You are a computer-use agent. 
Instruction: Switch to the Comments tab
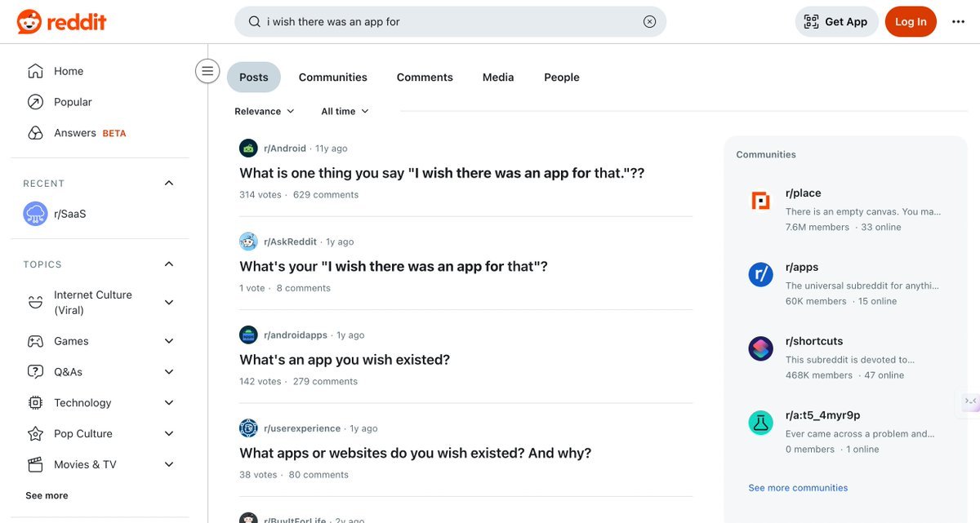[x=425, y=78]
